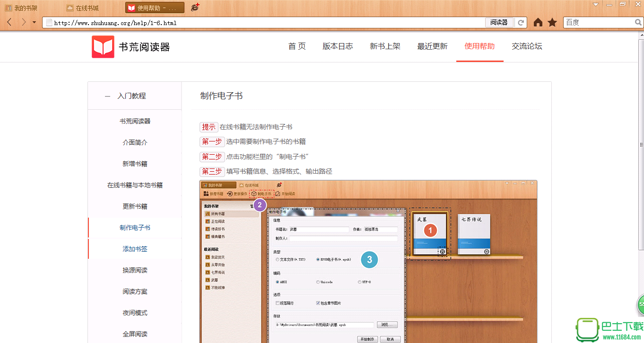This screenshot has height=343, width=644.
Task: Open 使用帮助 in the site navigation
Action: tap(479, 46)
